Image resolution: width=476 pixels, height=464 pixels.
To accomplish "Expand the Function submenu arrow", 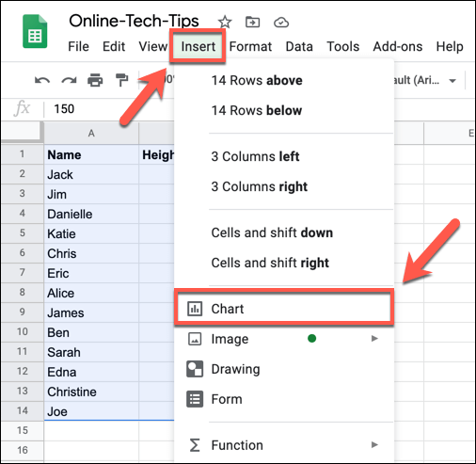I will click(374, 444).
